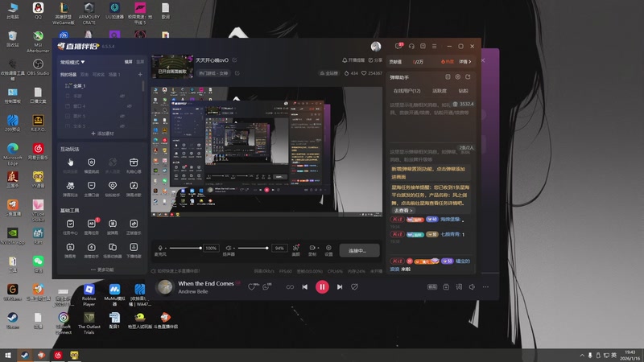The image size is (644, 362).
Task: Click music player volume speaker icon
Action: (472, 287)
